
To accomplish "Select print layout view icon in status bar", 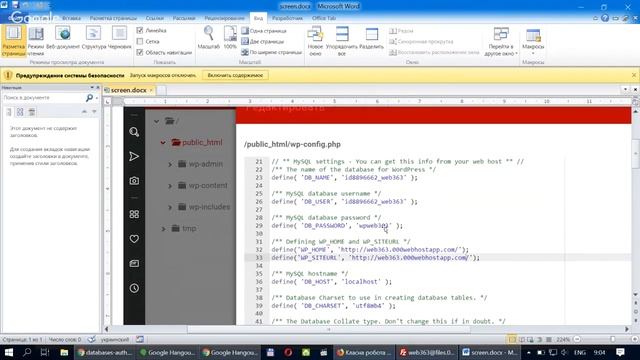I will coord(512,339).
